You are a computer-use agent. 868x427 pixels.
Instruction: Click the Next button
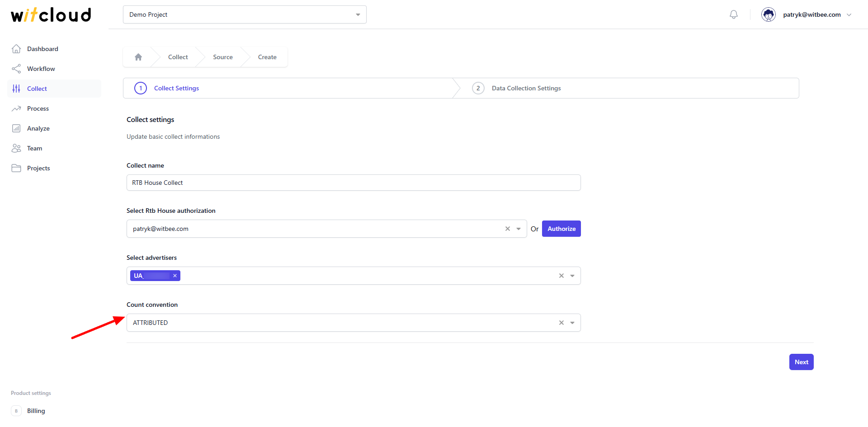(802, 362)
